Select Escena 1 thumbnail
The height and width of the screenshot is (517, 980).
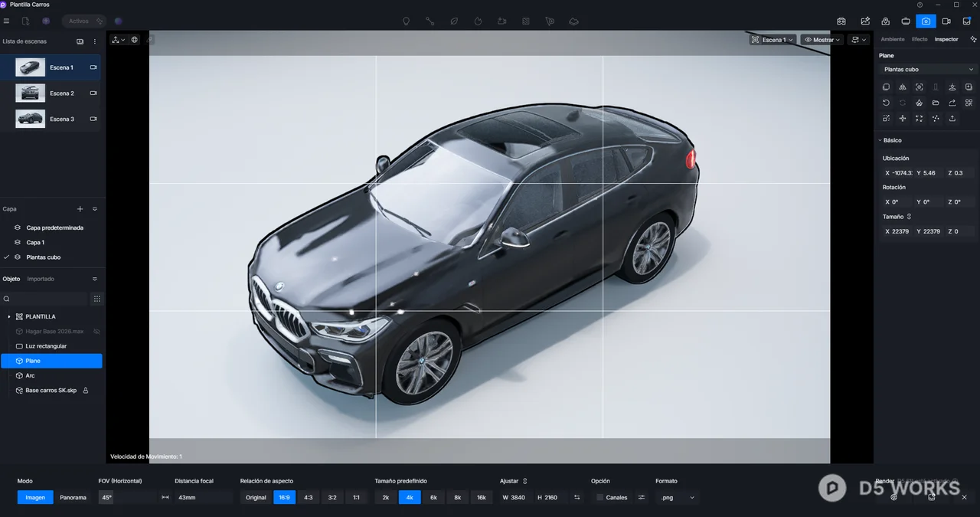tap(30, 67)
